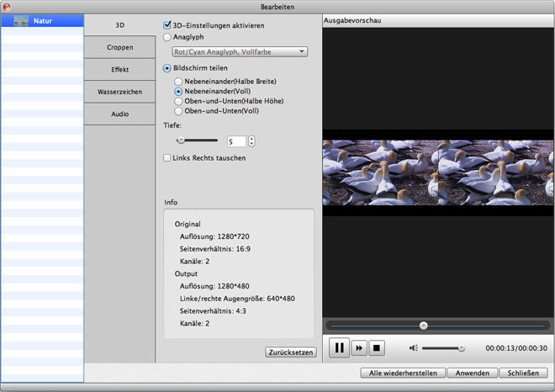The image size is (555, 392).
Task: Click the Anwenden button
Action: pos(473,373)
